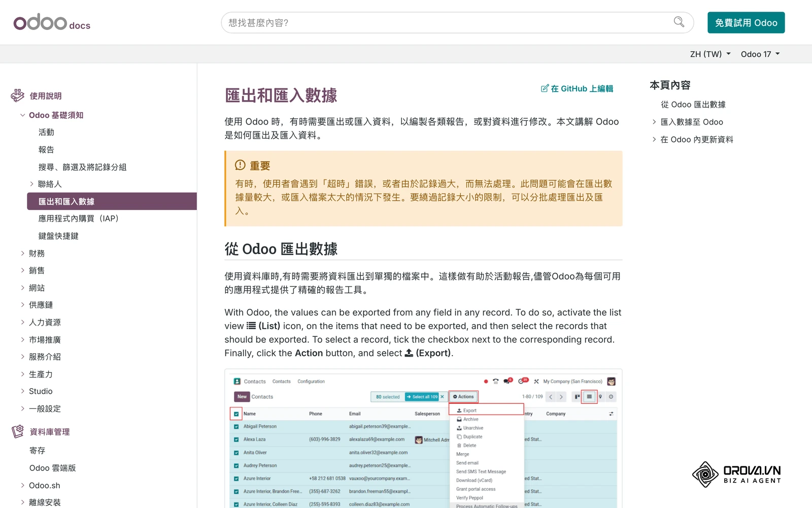Image resolution: width=812 pixels, height=508 pixels.
Task: Click the search magnifier icon
Action: tap(679, 22)
